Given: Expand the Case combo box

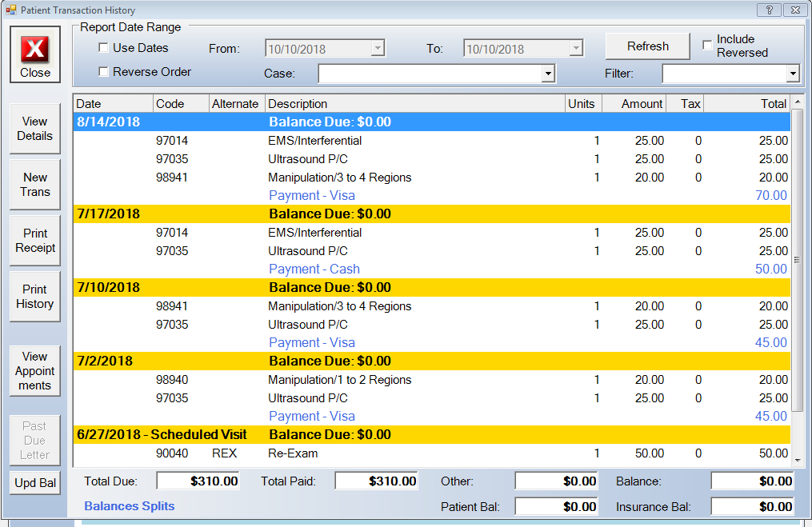Looking at the screenshot, I should pos(549,74).
